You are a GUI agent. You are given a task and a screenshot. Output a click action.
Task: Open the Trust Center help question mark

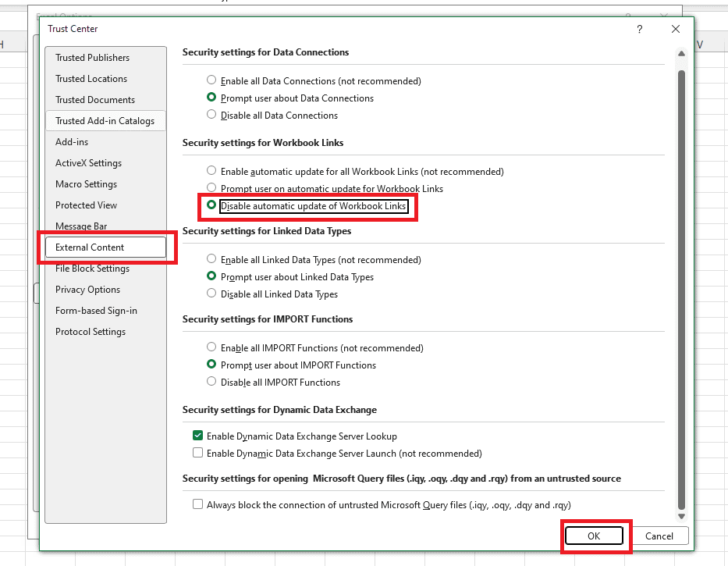click(x=639, y=30)
